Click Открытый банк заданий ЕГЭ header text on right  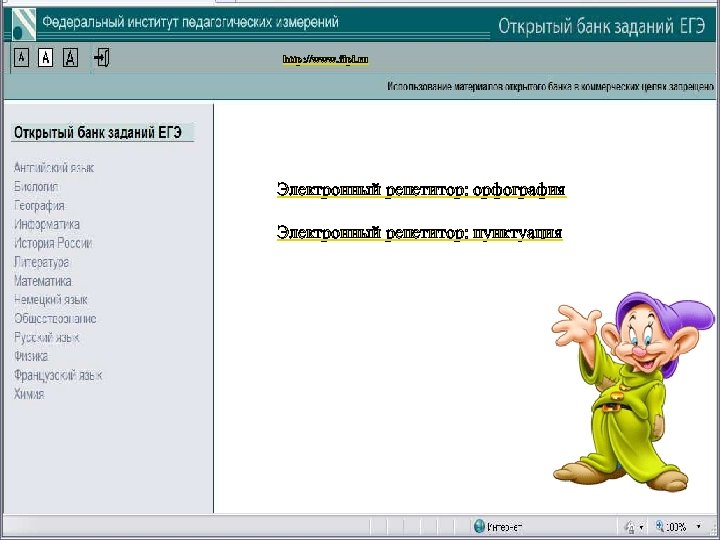point(602,26)
